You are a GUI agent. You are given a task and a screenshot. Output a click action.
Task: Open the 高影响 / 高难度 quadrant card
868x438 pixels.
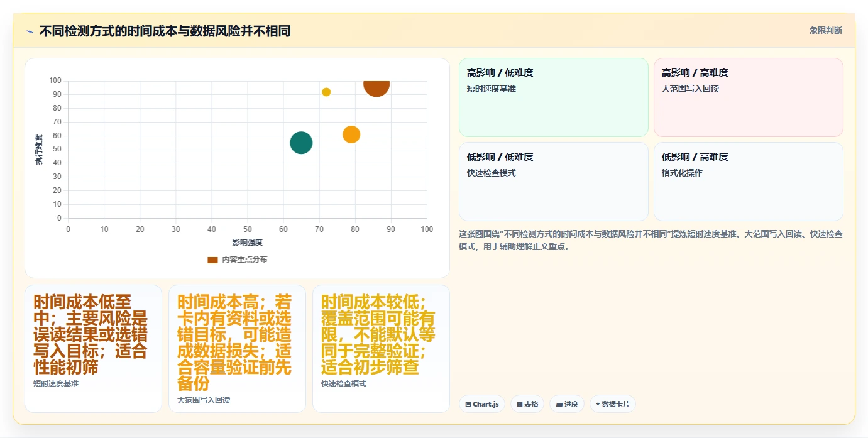[x=748, y=97]
